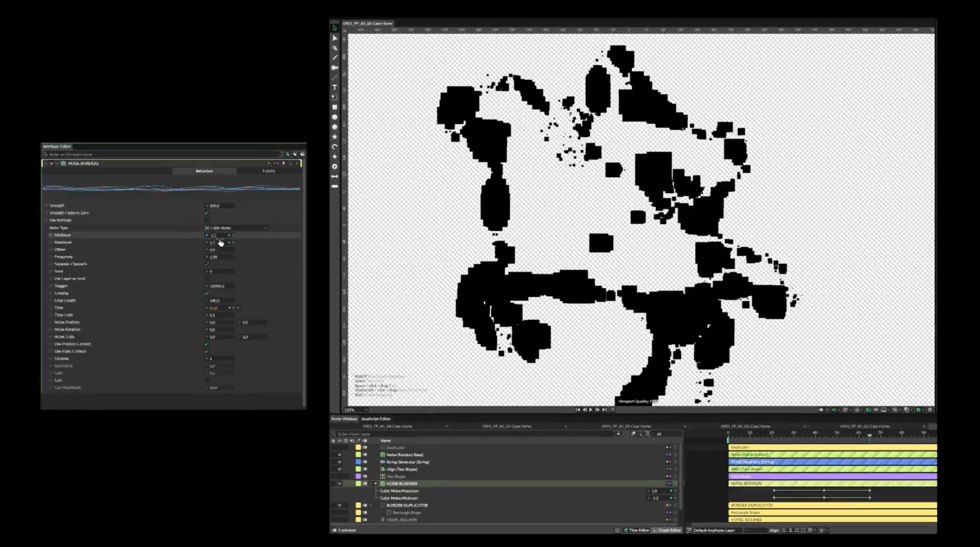This screenshot has width=980, height=547.
Task: Toggle the Use Position Context checkbox
Action: [207, 344]
